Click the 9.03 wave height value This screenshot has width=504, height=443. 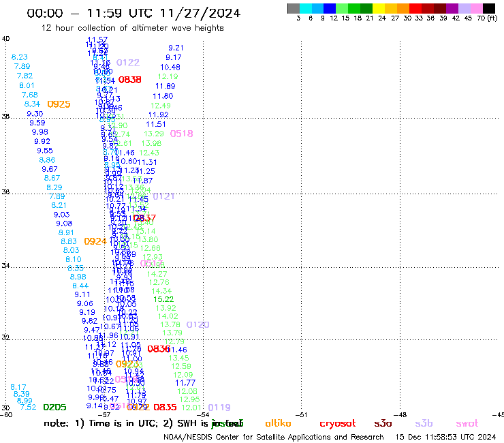[x=61, y=215]
